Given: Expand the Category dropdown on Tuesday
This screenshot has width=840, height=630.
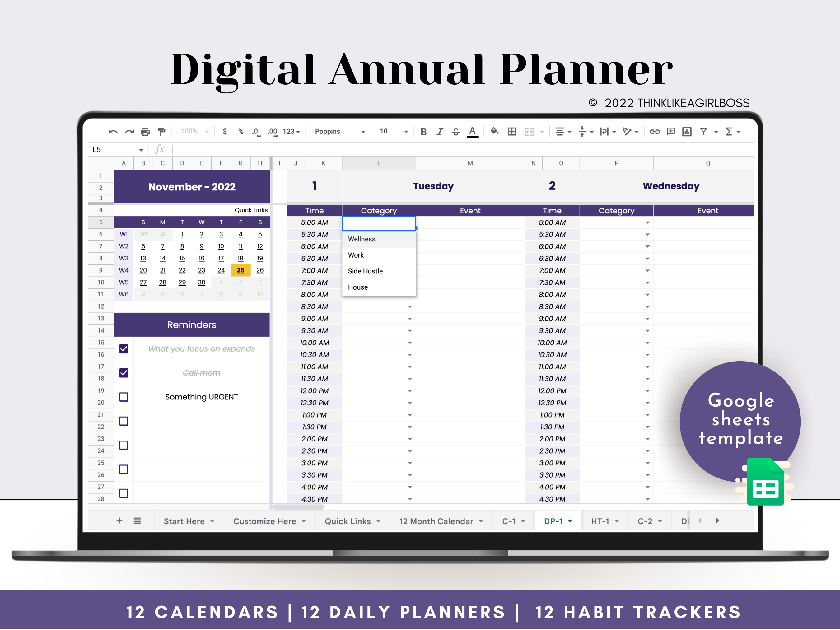Looking at the screenshot, I should pyautogui.click(x=411, y=224).
